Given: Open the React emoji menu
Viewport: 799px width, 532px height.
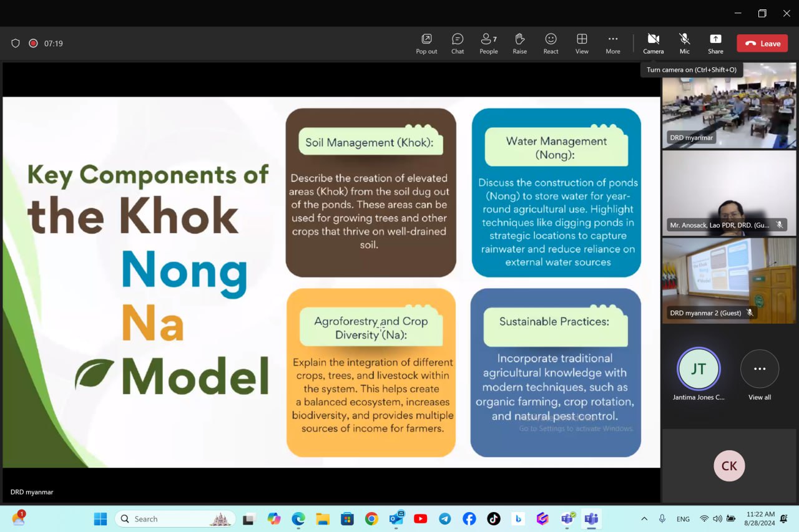Looking at the screenshot, I should (x=551, y=43).
